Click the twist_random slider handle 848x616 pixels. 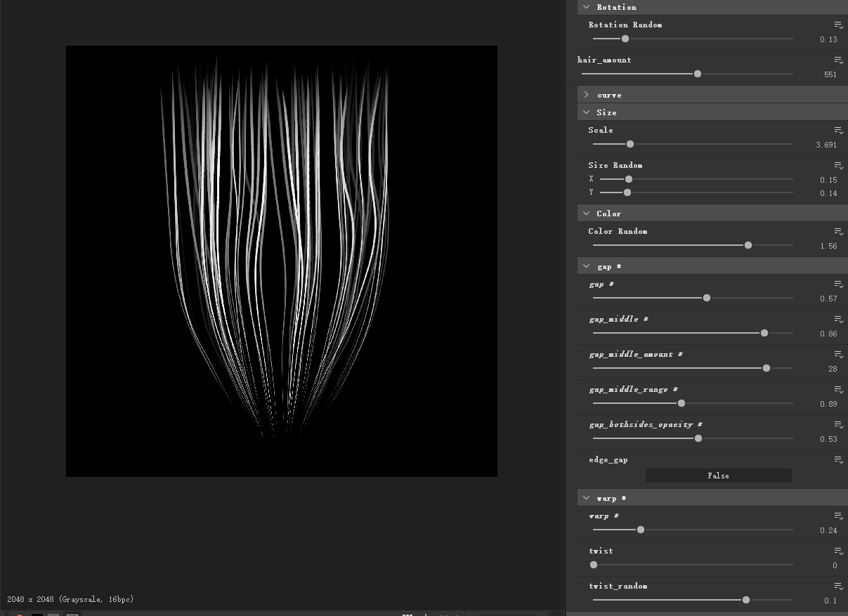click(x=746, y=600)
